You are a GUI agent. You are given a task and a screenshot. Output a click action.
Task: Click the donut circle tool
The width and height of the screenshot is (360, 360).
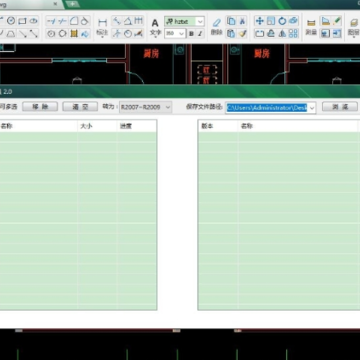[51, 34]
